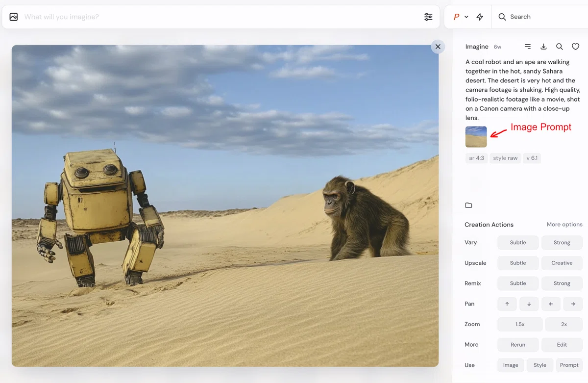588x383 pixels.
Task: Click the Rerun button
Action: click(518, 345)
